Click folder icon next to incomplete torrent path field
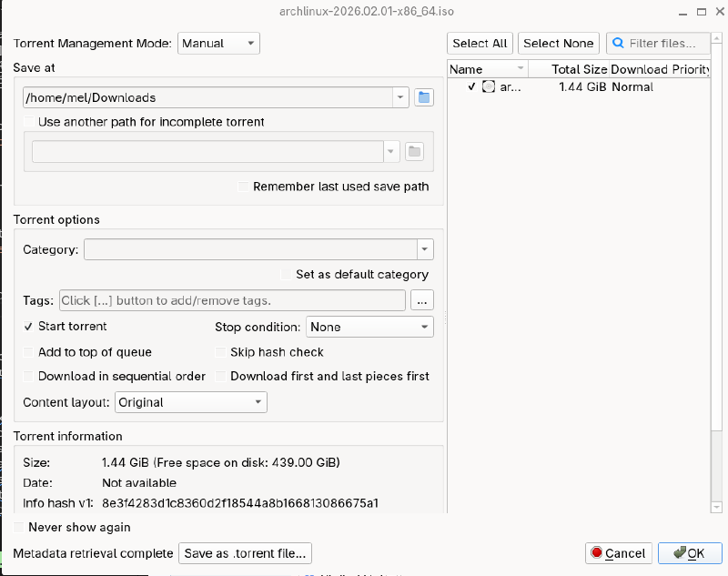This screenshot has width=728, height=576. (x=414, y=151)
